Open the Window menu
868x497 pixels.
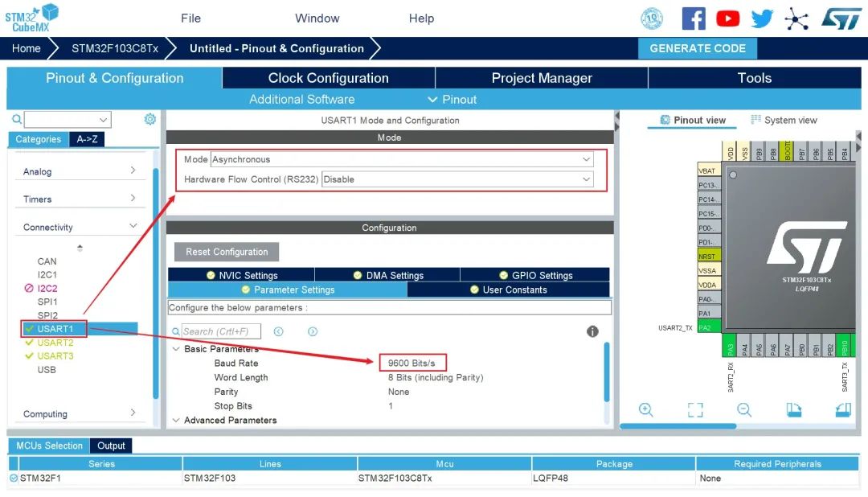317,18
